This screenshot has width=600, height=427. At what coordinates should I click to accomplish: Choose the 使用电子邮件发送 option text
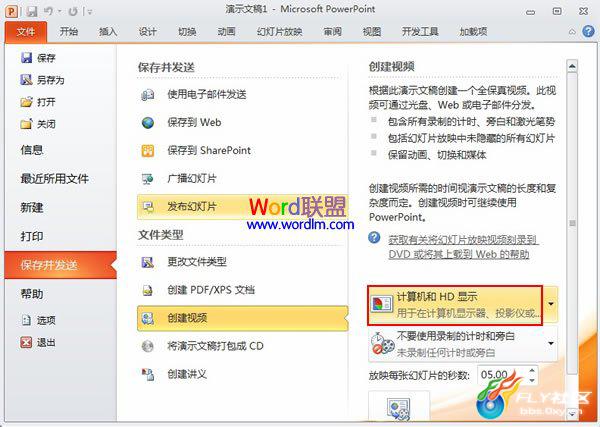pyautogui.click(x=207, y=95)
